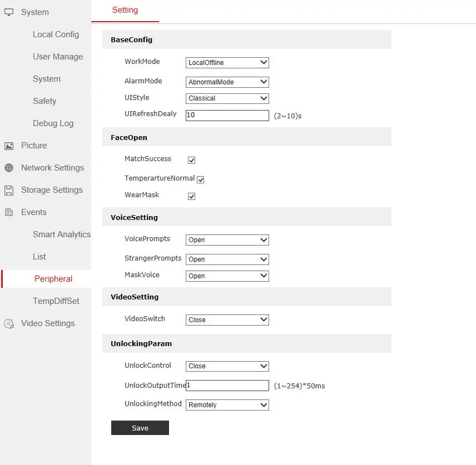476x465 pixels.
Task: Open Smart Analytics in sidebar
Action: click(61, 234)
